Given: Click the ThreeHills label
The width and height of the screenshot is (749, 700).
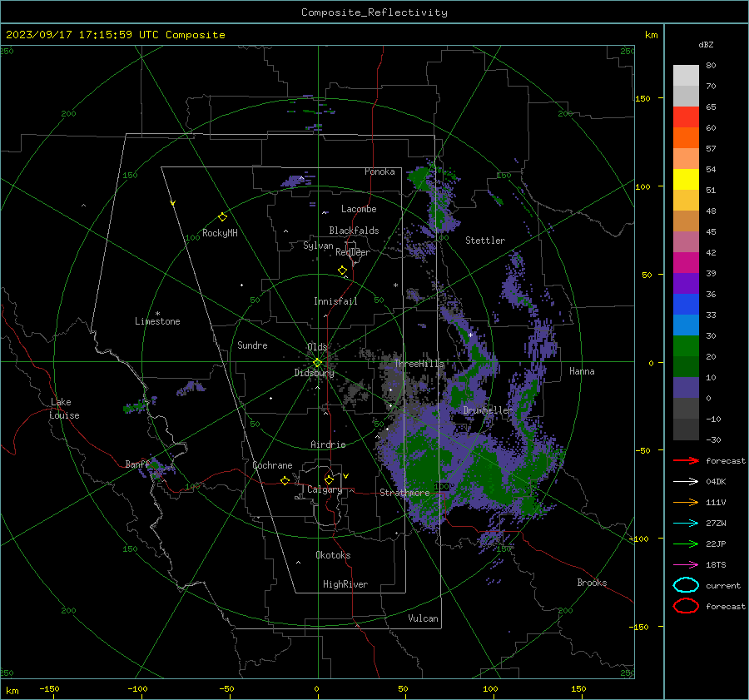Looking at the screenshot, I should point(419,364).
